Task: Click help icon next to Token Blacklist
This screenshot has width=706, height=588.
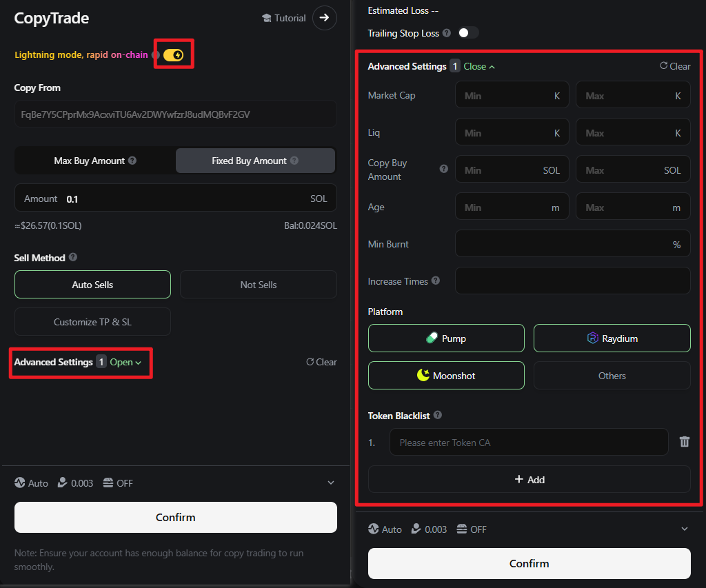Action: coord(438,416)
